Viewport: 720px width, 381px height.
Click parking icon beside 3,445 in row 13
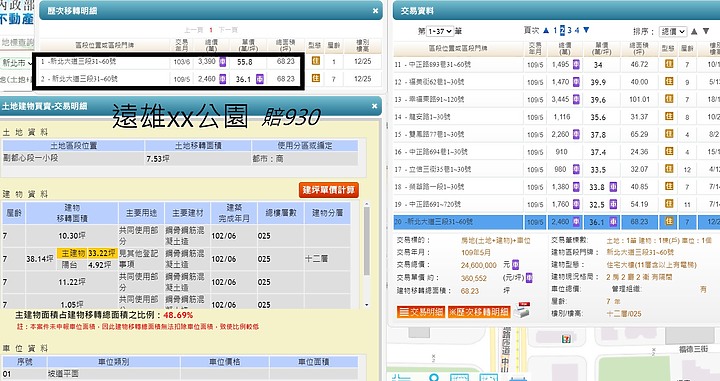tap(576, 99)
